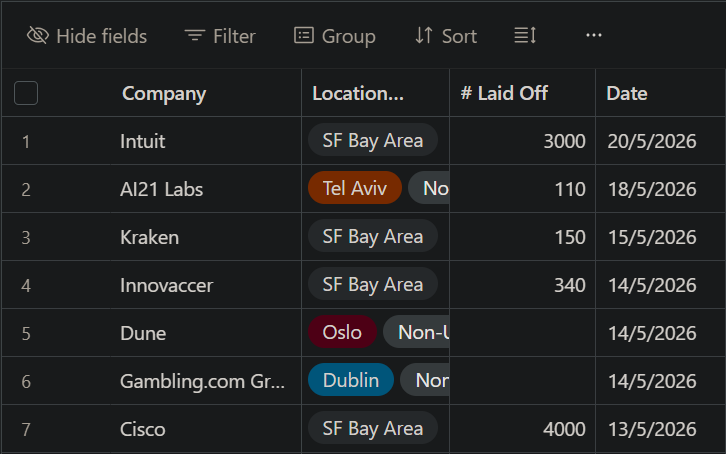Click row number 6
The image size is (726, 454).
pyautogui.click(x=26, y=382)
